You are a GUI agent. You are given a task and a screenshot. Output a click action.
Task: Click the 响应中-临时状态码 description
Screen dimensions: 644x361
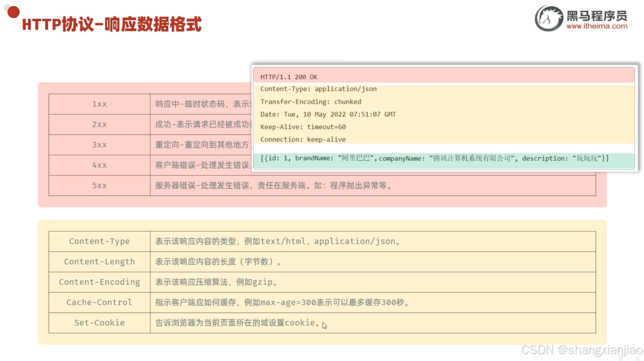(203, 104)
